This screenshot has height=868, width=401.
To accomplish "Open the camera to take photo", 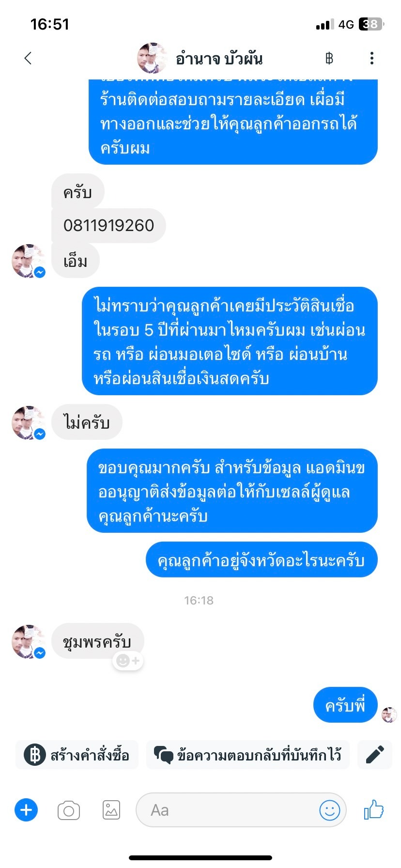I will [x=69, y=810].
